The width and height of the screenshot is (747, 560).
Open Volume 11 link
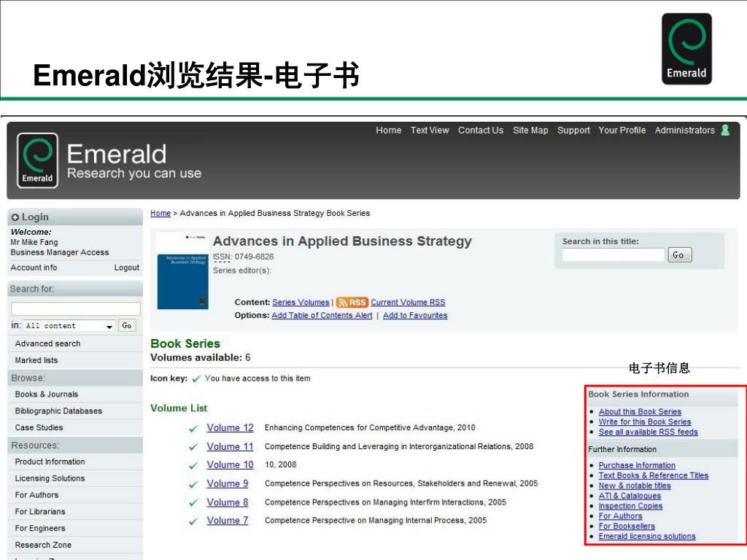tap(230, 446)
